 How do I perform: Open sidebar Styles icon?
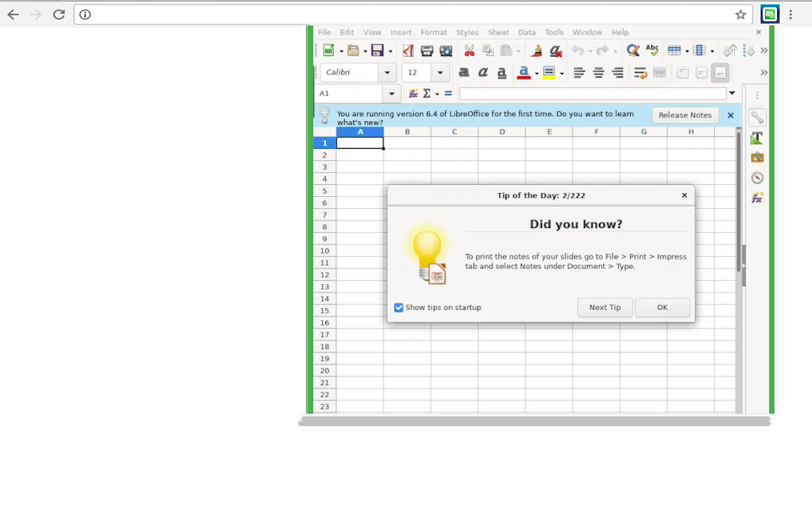(757, 138)
